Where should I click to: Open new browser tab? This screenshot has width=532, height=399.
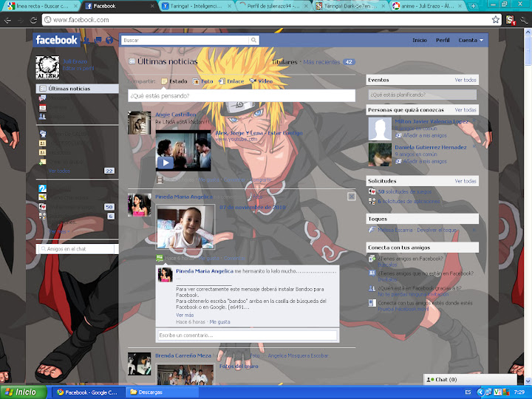[473, 6]
